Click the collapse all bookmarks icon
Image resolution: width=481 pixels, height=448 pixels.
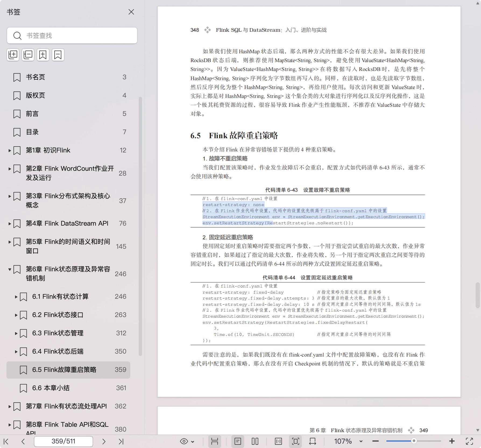point(28,55)
